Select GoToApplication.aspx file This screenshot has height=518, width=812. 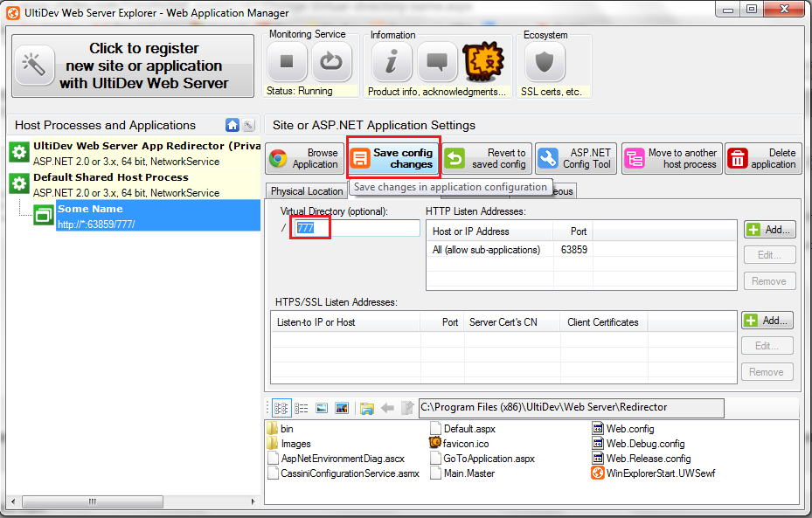coord(482,459)
